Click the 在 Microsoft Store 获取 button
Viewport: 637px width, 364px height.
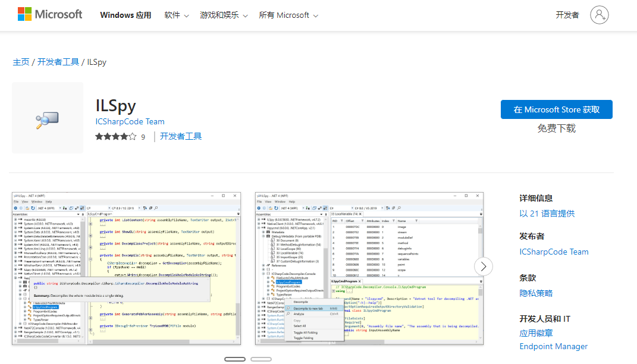(x=556, y=109)
